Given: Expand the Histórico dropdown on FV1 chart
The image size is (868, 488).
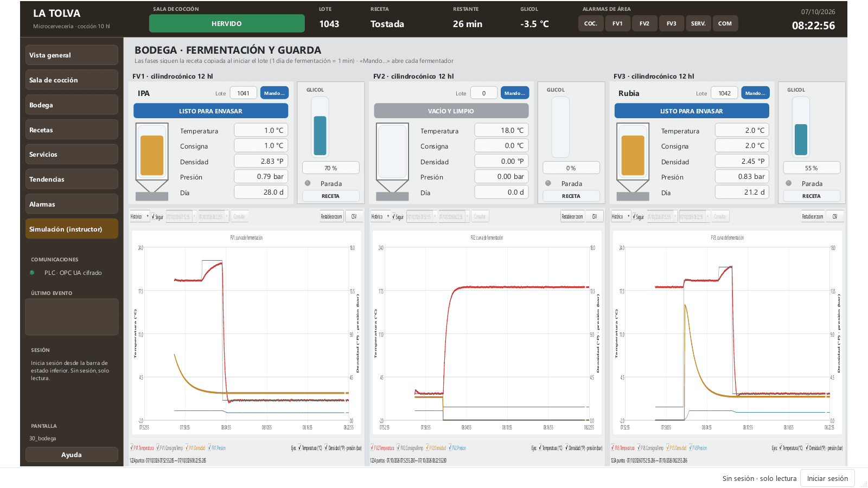Looking at the screenshot, I should coord(139,216).
